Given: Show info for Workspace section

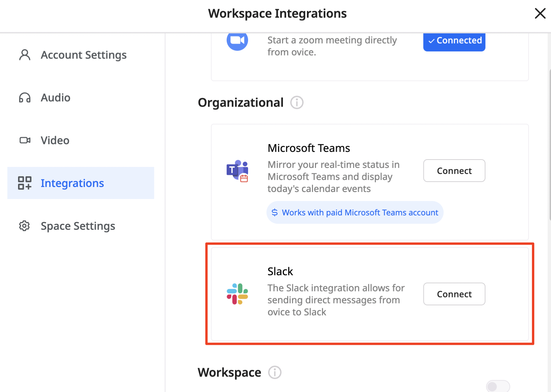Looking at the screenshot, I should 275,372.
